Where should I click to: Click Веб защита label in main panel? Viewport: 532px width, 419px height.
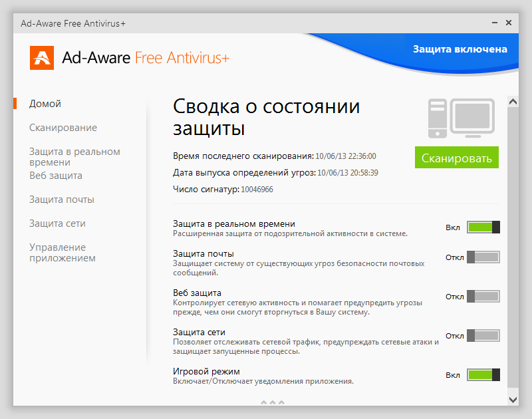197,293
